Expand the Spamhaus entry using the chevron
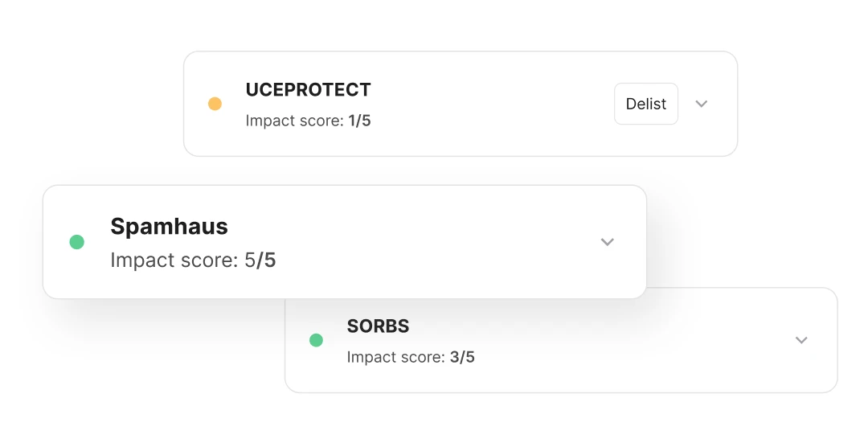 click(x=608, y=242)
